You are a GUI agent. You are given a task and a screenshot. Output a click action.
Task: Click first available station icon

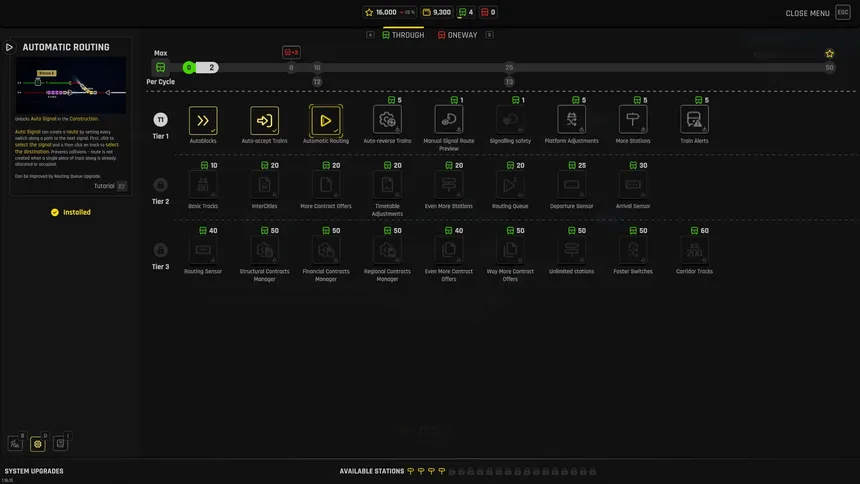410,471
